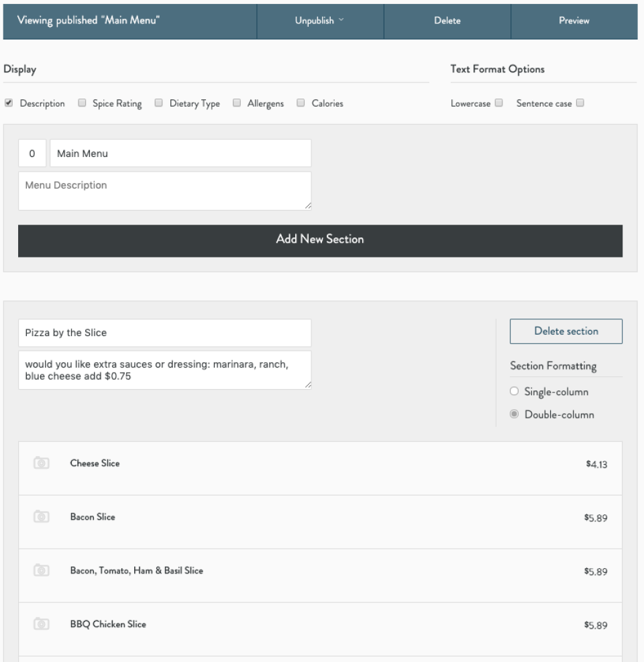Click the Add New Section button
The image size is (644, 662).
[x=318, y=238]
